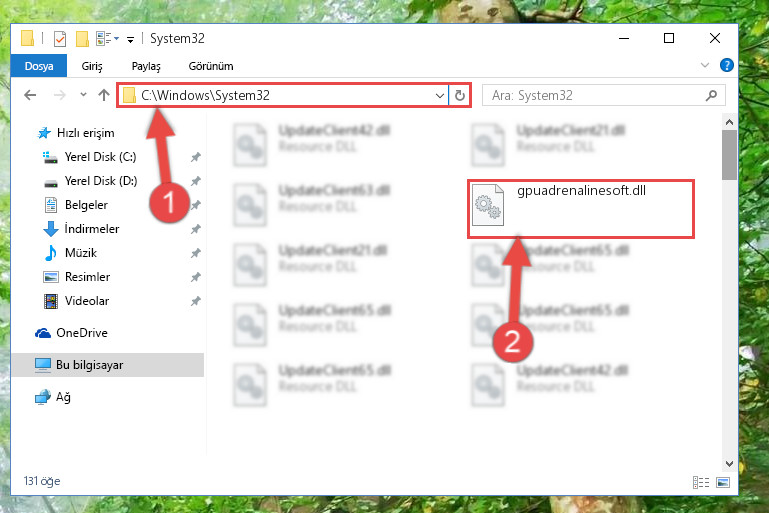
Task: Click the New Folder quick access icon
Action: 82,39
